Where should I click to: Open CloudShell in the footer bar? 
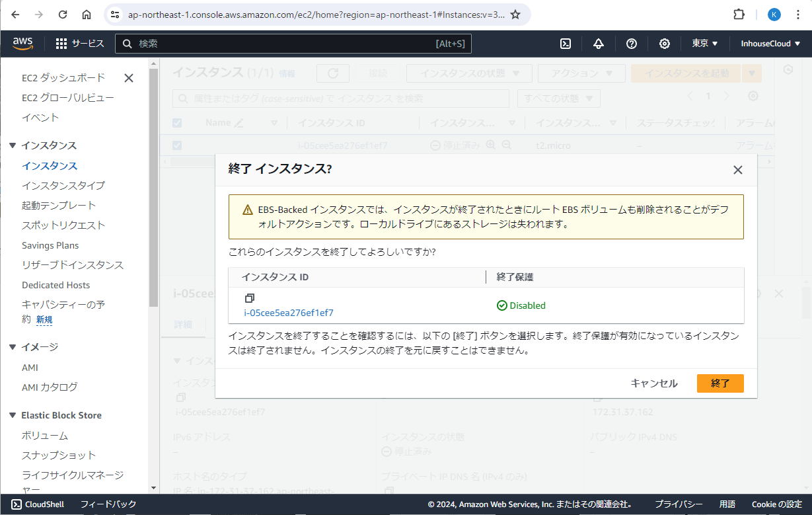38,504
